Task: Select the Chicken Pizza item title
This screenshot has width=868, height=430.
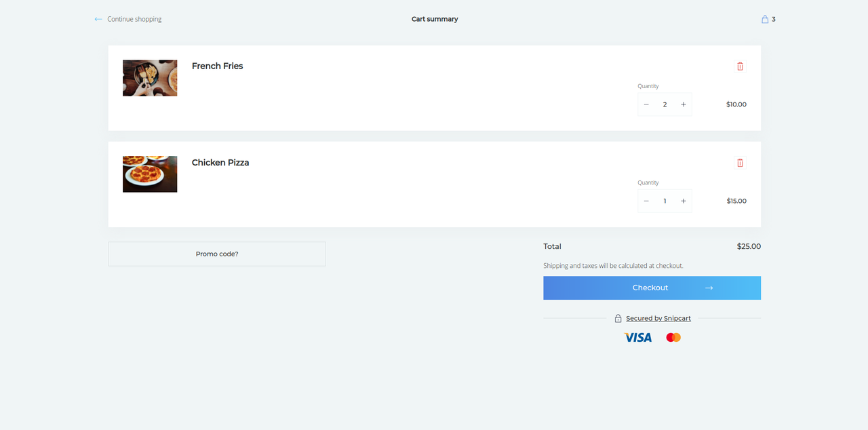Action: point(220,163)
